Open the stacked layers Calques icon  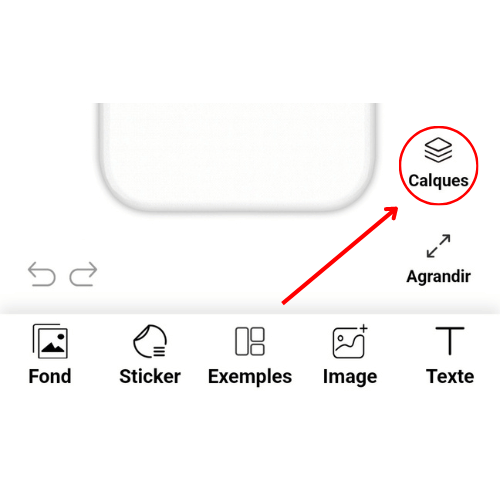click(438, 150)
